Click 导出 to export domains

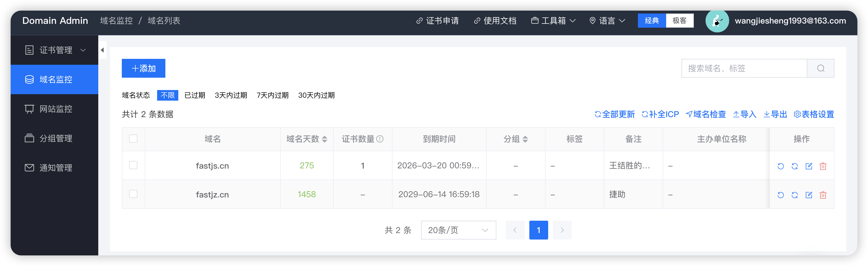pyautogui.click(x=775, y=114)
